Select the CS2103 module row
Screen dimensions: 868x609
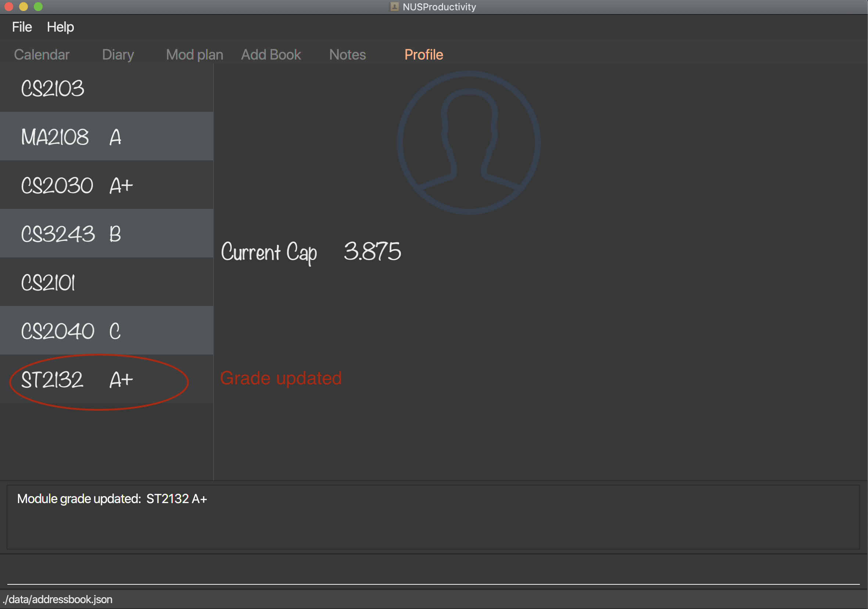(x=107, y=88)
